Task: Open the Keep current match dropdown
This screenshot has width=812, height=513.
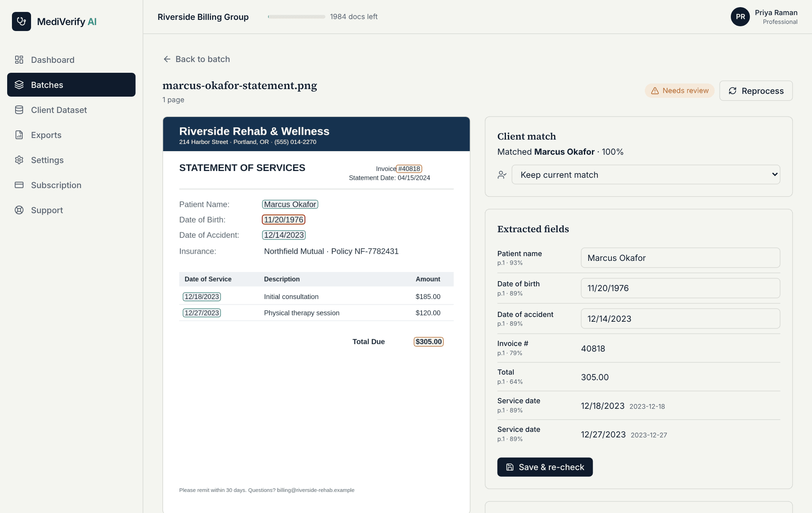Action: pyautogui.click(x=646, y=175)
